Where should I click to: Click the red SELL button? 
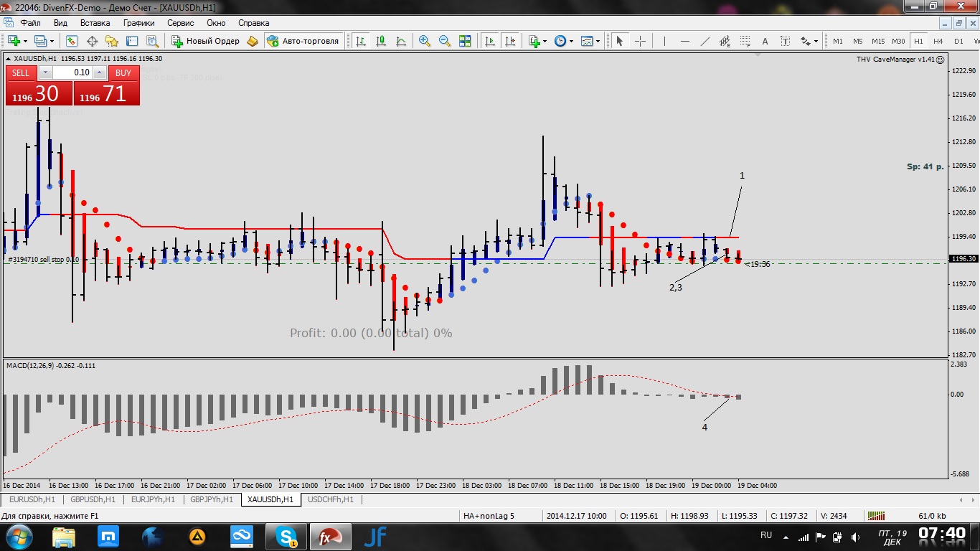(x=21, y=72)
